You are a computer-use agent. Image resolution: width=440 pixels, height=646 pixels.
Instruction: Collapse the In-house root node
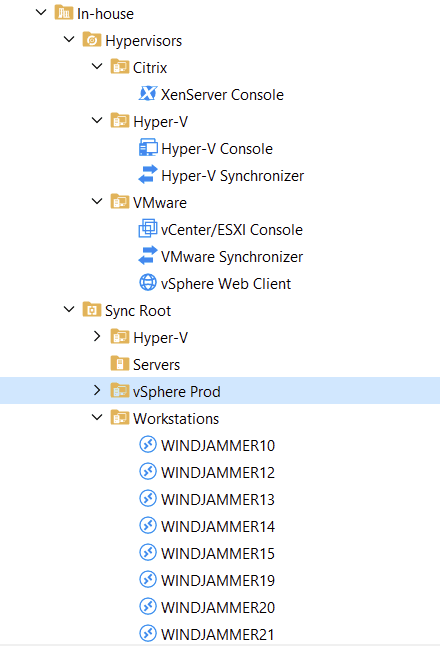pos(41,12)
